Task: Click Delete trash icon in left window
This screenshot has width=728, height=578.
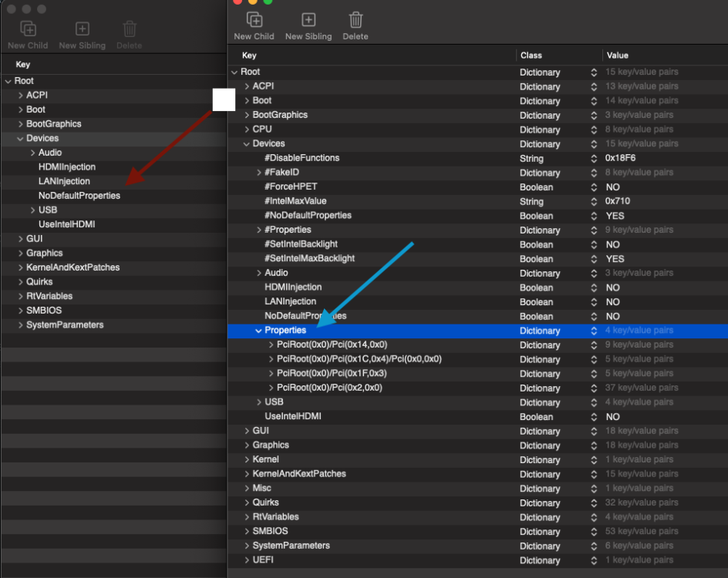Action: pos(130,29)
